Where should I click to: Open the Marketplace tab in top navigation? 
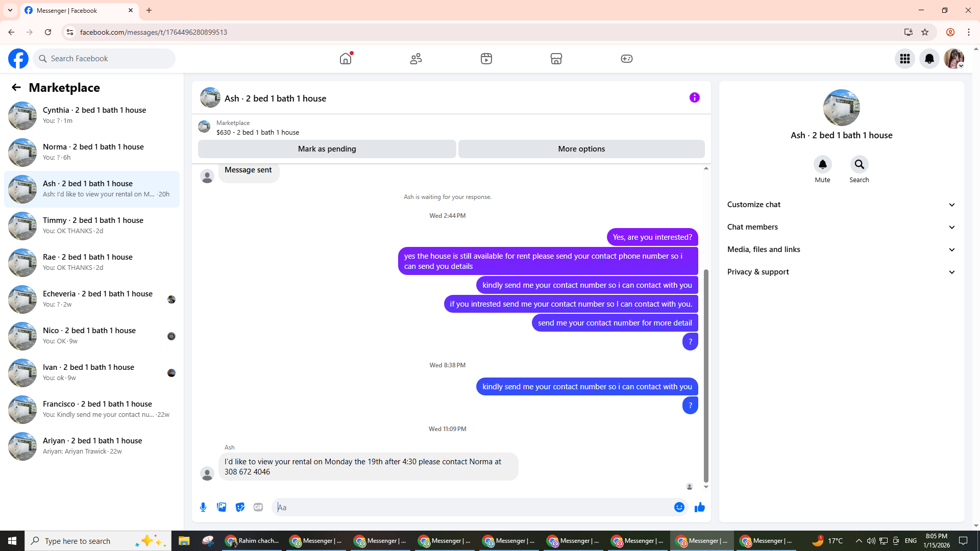click(x=556, y=59)
